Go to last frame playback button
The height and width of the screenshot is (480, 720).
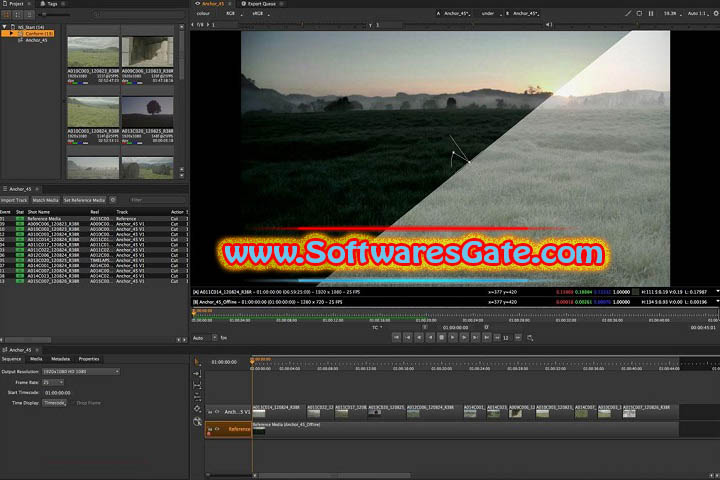tap(486, 338)
